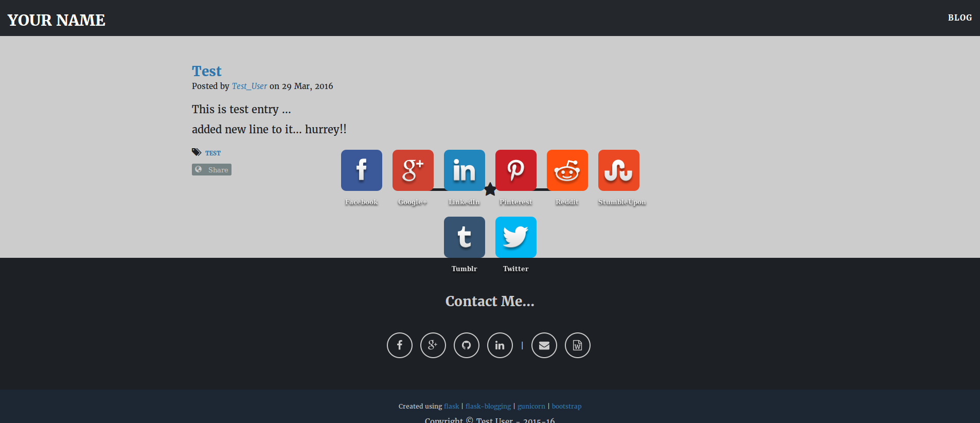The width and height of the screenshot is (980, 423).
Task: Click the Twitter label text
Action: pos(515,269)
